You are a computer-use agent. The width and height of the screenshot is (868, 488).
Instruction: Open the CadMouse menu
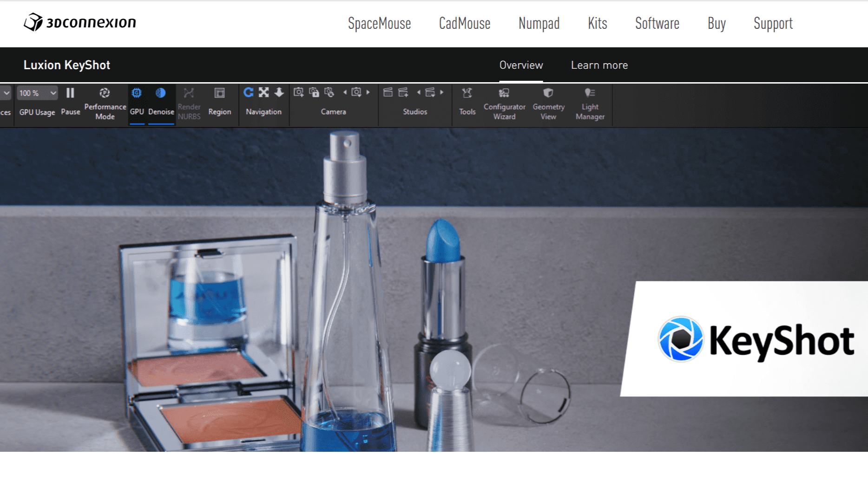465,23
